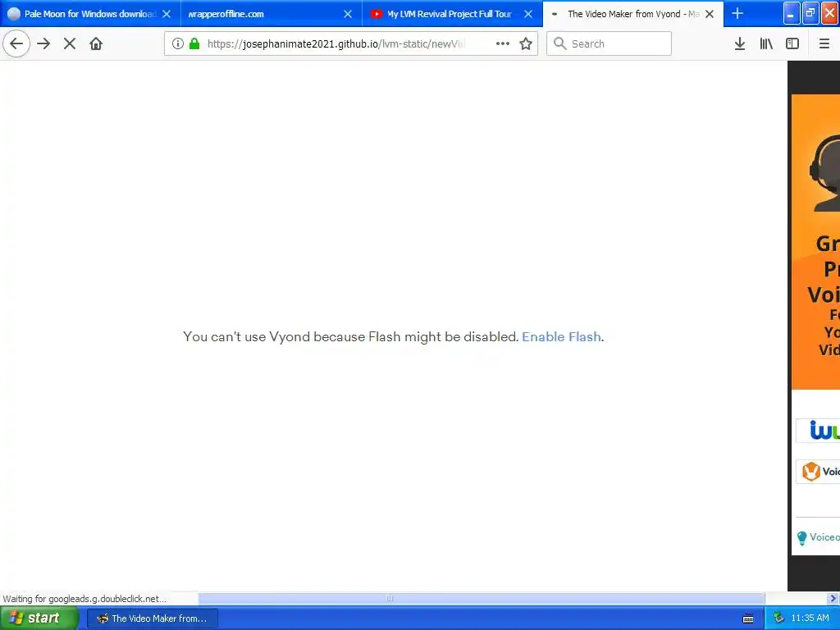This screenshot has height=630, width=840.
Task: Close the My LVM Revival Project tab
Action: [x=528, y=14]
